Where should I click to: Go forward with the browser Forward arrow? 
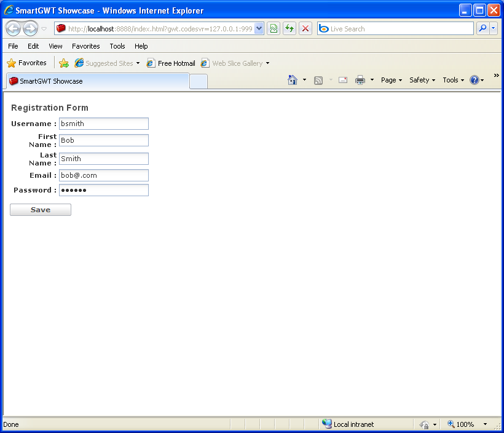click(31, 29)
